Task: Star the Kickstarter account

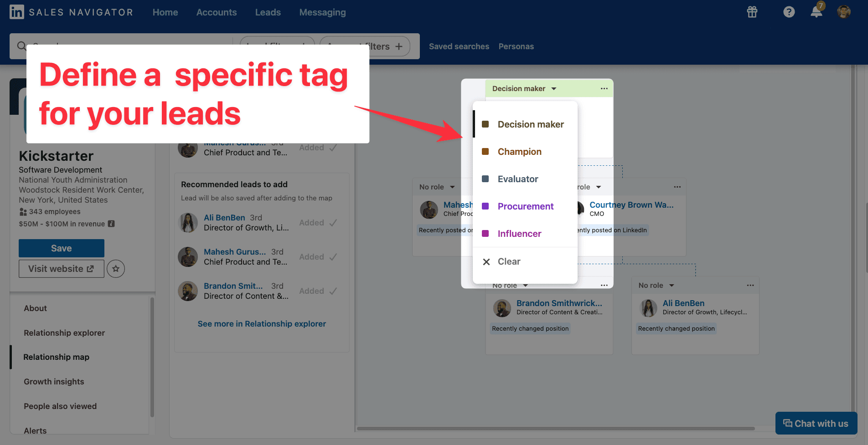Action: pos(116,269)
